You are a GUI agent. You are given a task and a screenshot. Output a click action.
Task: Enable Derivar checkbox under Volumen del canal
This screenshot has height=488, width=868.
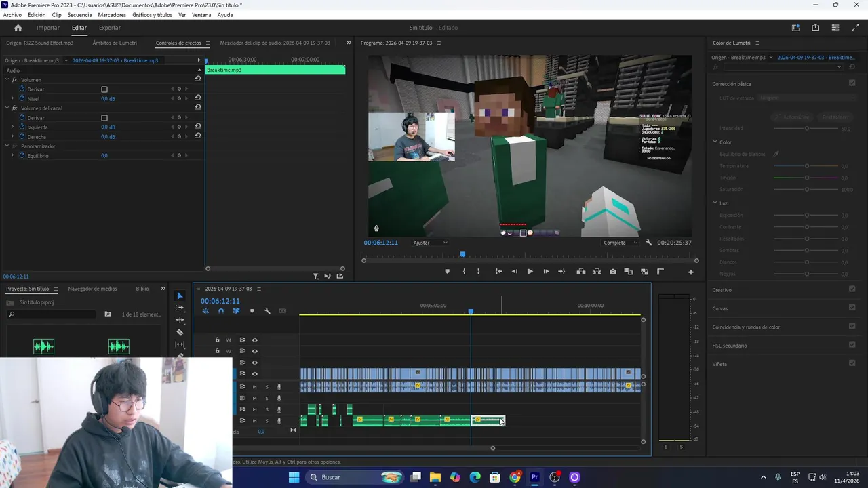[x=104, y=118]
